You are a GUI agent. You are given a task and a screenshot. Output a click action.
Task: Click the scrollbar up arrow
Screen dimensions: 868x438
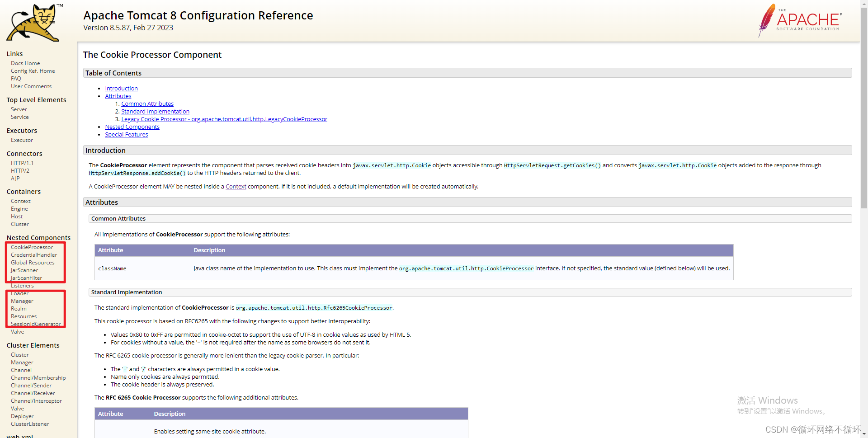tap(864, 3)
